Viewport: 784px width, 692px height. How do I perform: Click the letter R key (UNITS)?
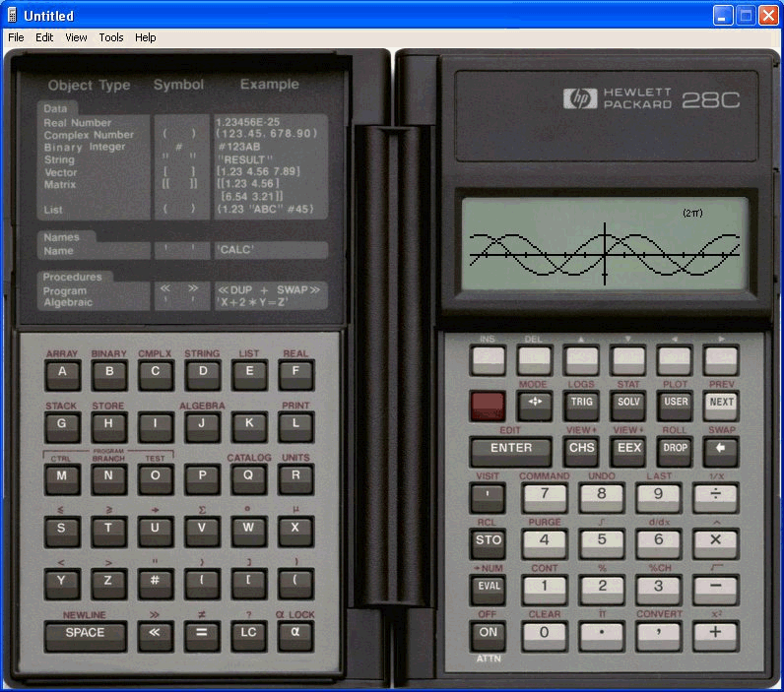coord(295,479)
